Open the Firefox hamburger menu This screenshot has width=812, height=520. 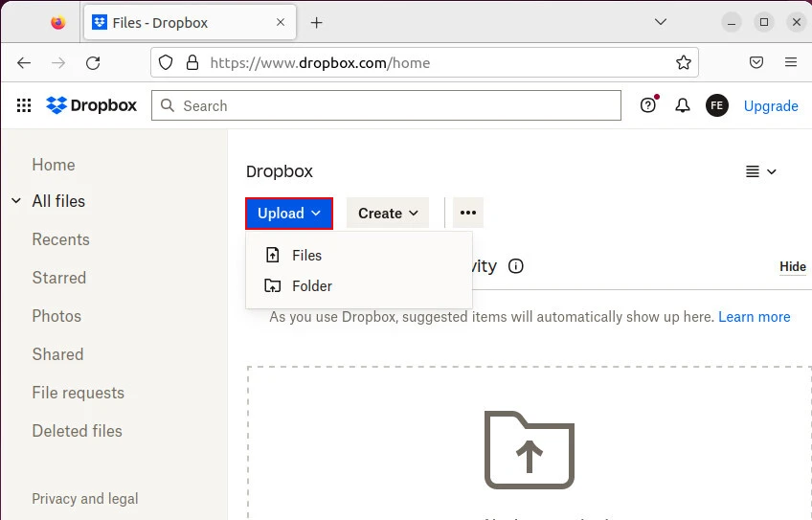point(791,63)
